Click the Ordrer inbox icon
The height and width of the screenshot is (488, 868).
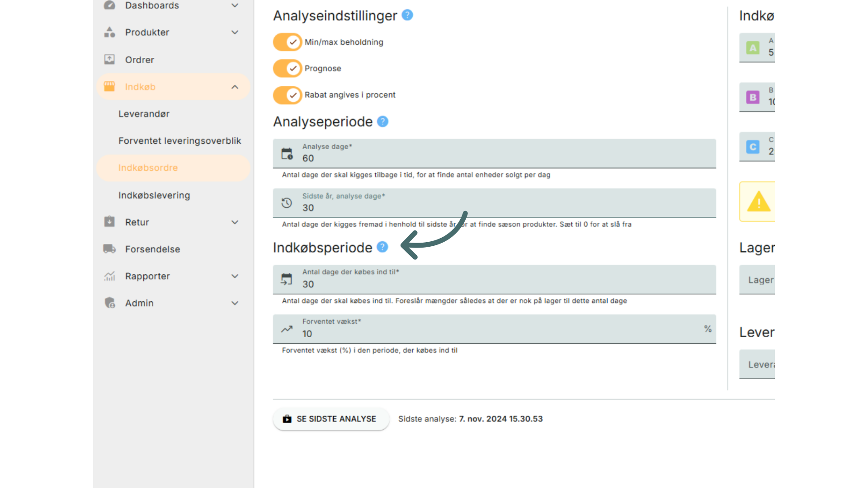(x=109, y=59)
